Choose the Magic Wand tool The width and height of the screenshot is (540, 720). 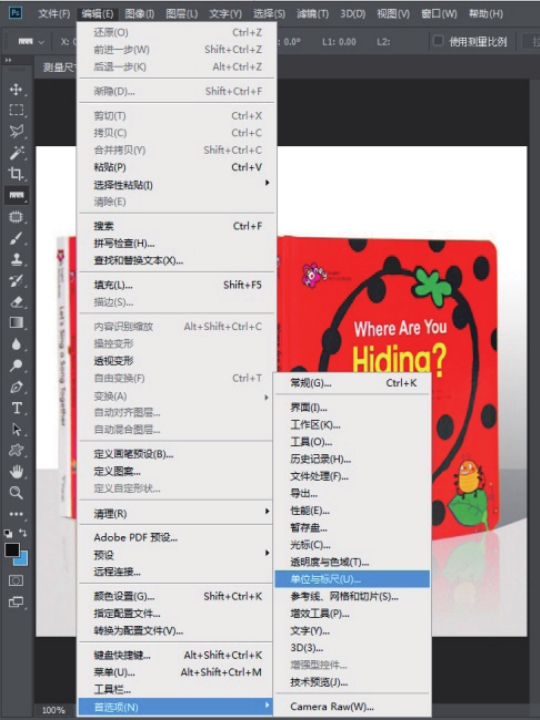[x=16, y=152]
